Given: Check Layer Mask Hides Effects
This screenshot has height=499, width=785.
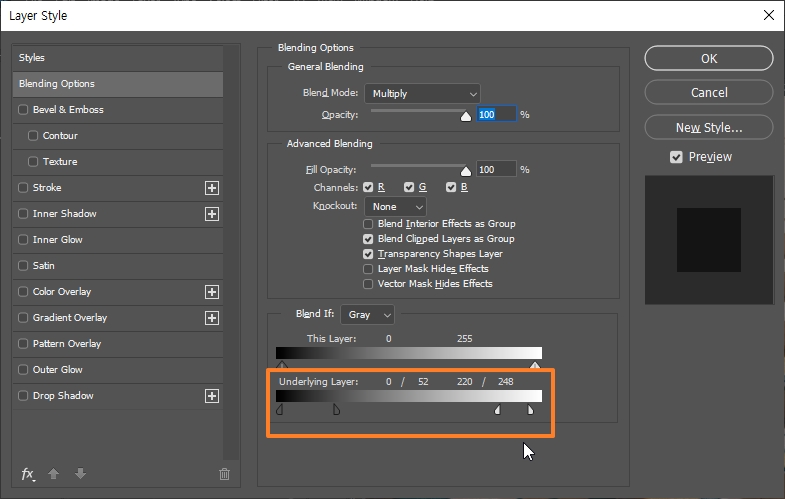Looking at the screenshot, I should (368, 269).
